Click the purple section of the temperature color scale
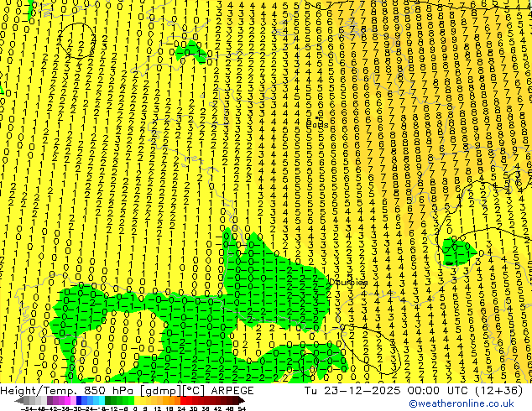Viewport: 532px width, 411px height. [61, 400]
